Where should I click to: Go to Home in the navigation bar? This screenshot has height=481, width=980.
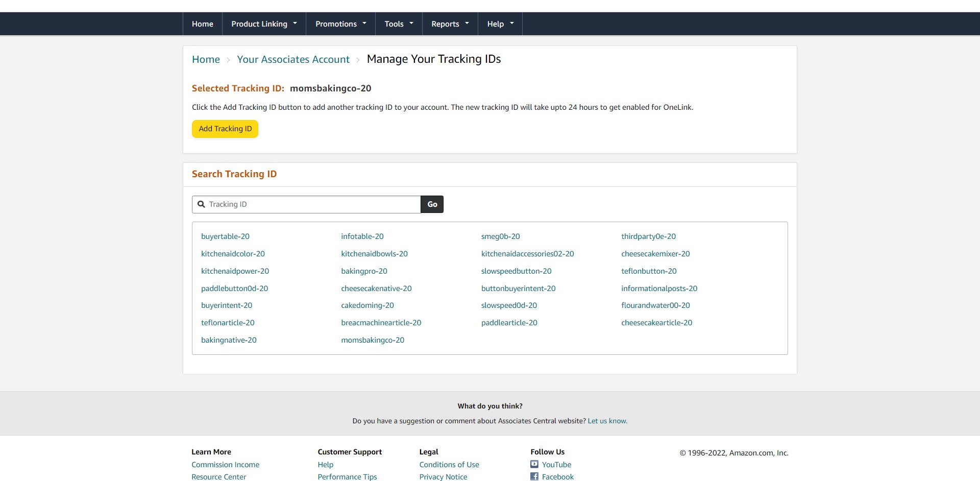pos(203,24)
